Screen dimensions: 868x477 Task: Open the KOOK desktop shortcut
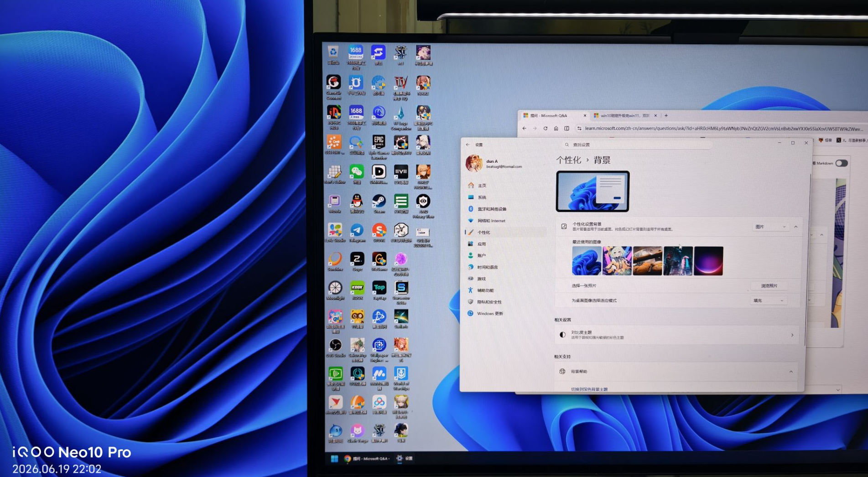(x=357, y=290)
